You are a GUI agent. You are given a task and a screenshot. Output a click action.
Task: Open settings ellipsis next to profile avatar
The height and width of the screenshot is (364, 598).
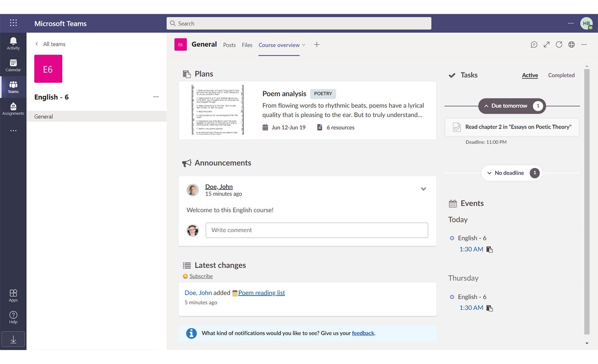(571, 23)
